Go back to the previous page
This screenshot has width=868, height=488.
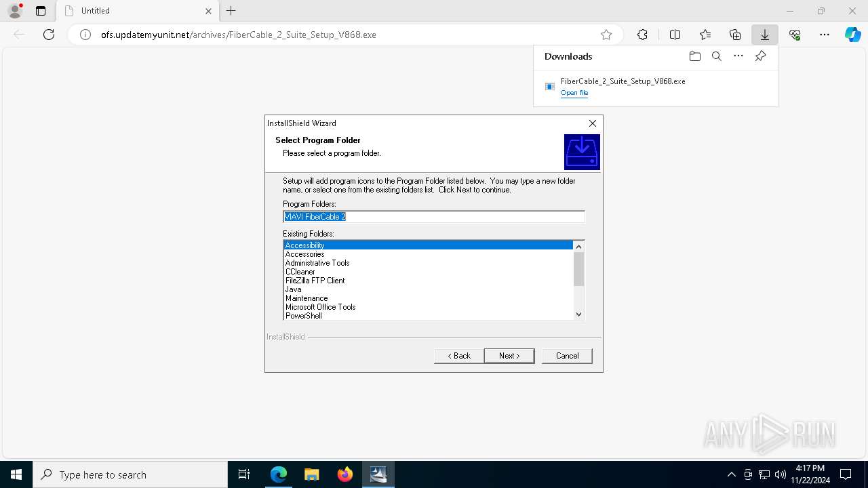19,35
